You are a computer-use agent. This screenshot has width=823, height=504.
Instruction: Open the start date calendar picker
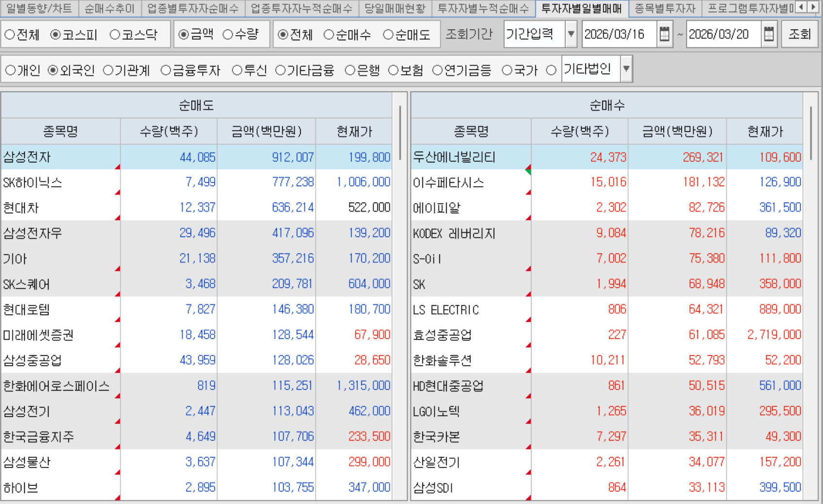coord(664,34)
